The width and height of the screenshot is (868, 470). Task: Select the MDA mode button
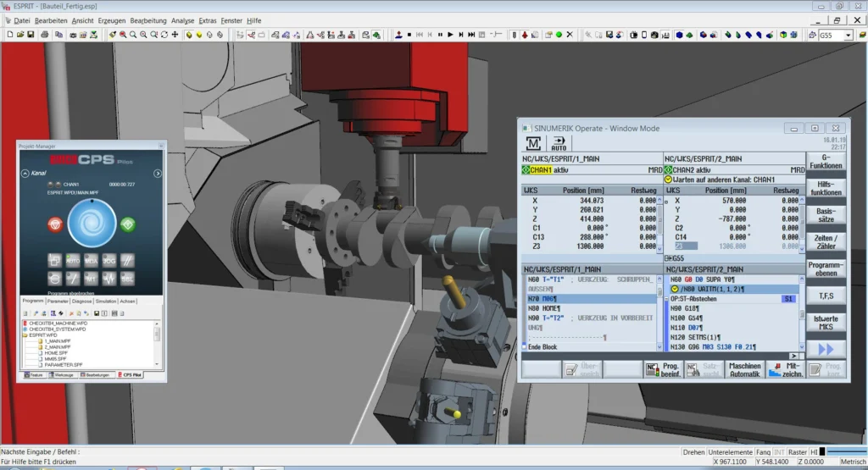[x=90, y=262]
